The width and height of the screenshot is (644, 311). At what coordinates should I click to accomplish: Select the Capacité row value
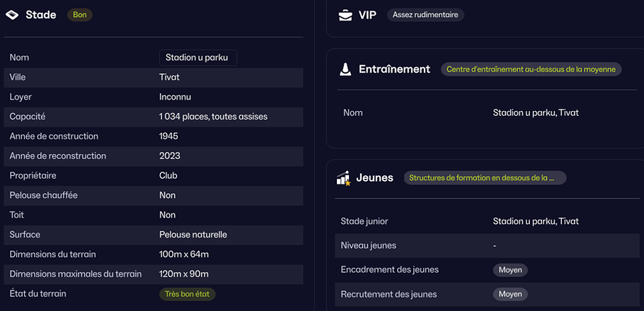coord(213,117)
